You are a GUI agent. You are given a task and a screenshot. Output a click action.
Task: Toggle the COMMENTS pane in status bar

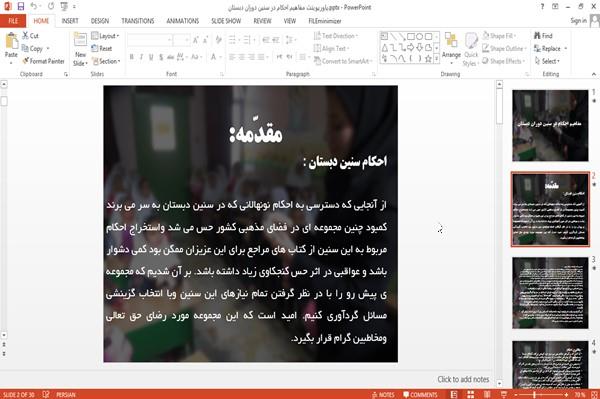click(420, 394)
